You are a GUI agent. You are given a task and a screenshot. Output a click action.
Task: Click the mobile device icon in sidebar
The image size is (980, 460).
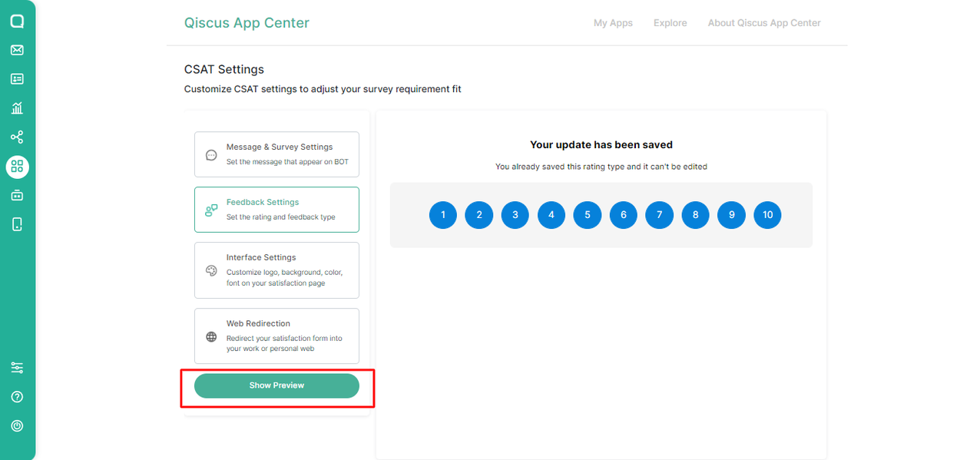tap(17, 223)
